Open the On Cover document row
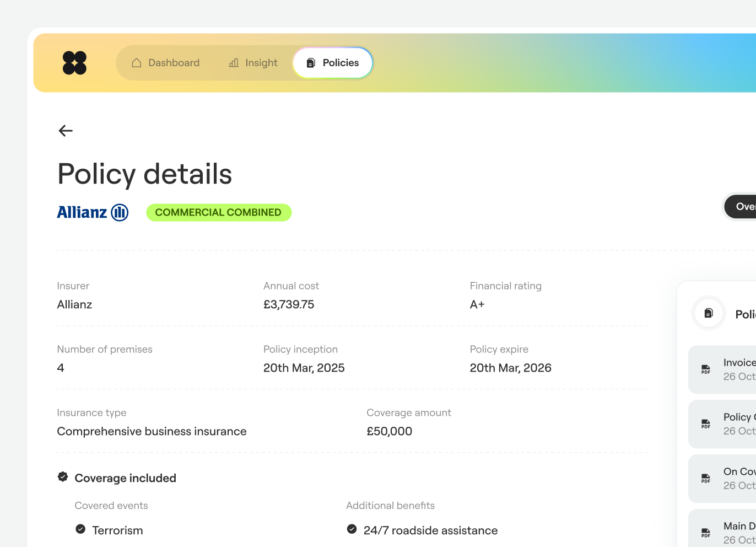The height and width of the screenshot is (547, 756). [722, 479]
